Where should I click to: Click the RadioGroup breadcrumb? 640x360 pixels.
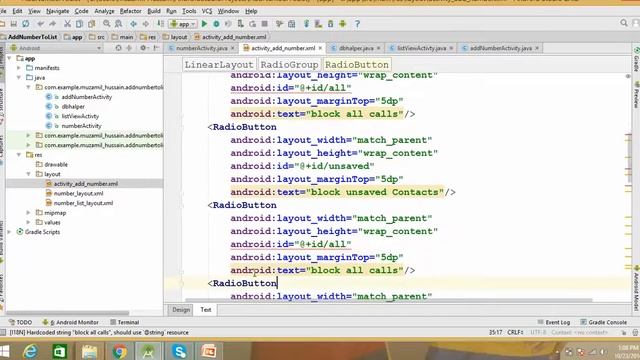pos(289,64)
